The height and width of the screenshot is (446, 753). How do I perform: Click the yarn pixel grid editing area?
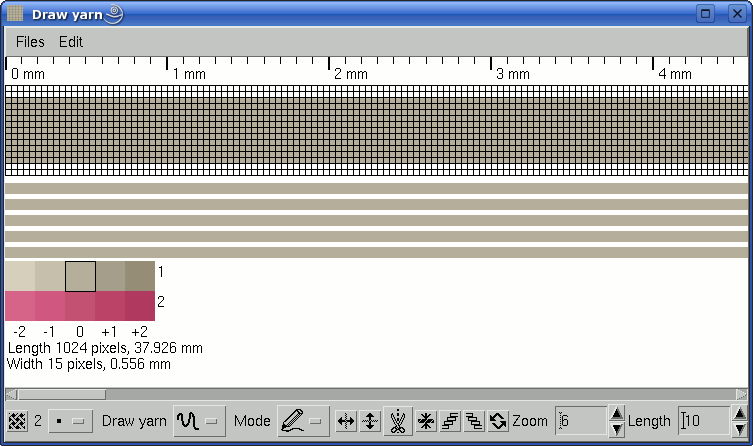[x=376, y=131]
